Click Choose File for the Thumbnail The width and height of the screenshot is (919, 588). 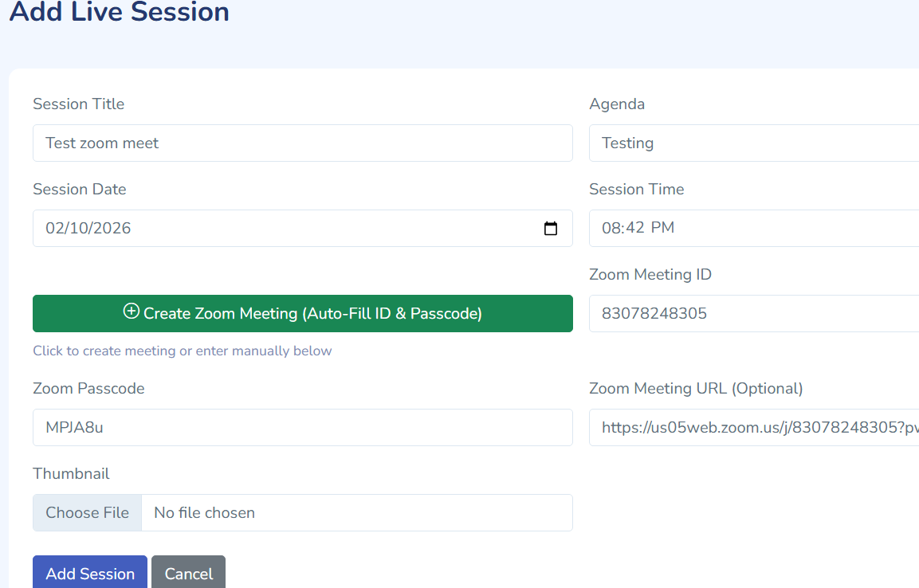click(87, 512)
